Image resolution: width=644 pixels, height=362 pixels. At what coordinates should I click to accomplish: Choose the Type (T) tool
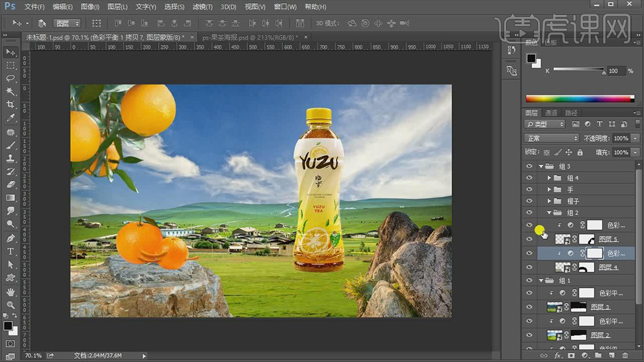[x=10, y=252]
